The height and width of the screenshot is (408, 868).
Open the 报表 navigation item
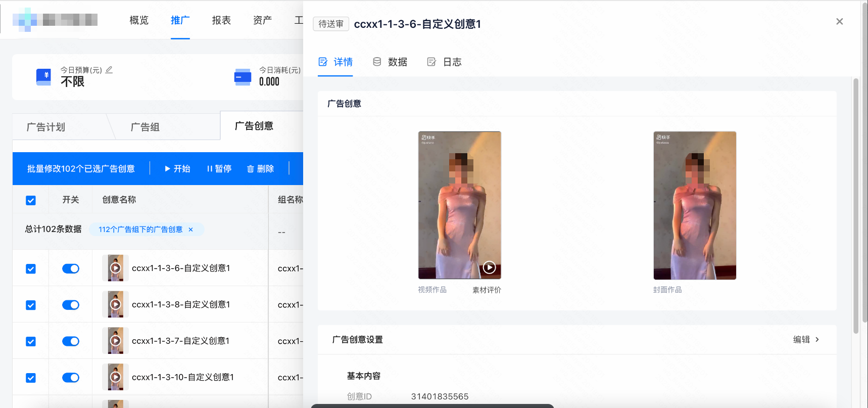[221, 20]
